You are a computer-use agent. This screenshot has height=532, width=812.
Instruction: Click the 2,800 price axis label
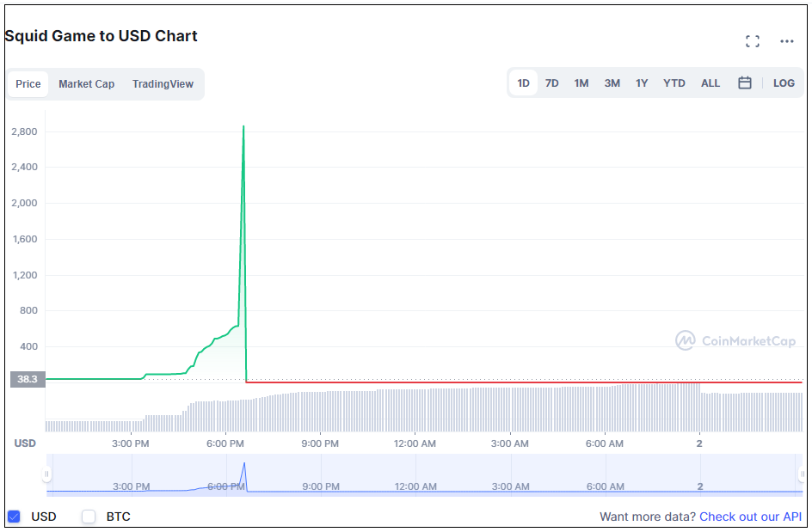pyautogui.click(x=24, y=131)
